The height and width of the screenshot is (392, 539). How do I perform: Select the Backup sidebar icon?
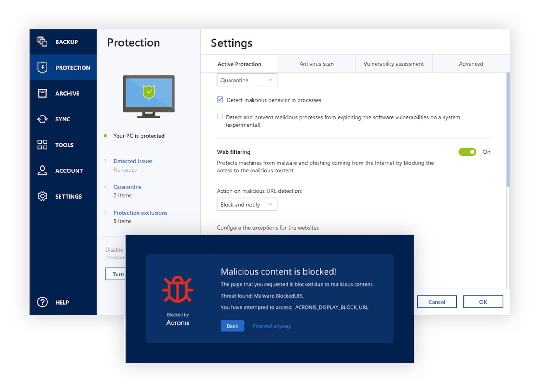pos(43,42)
